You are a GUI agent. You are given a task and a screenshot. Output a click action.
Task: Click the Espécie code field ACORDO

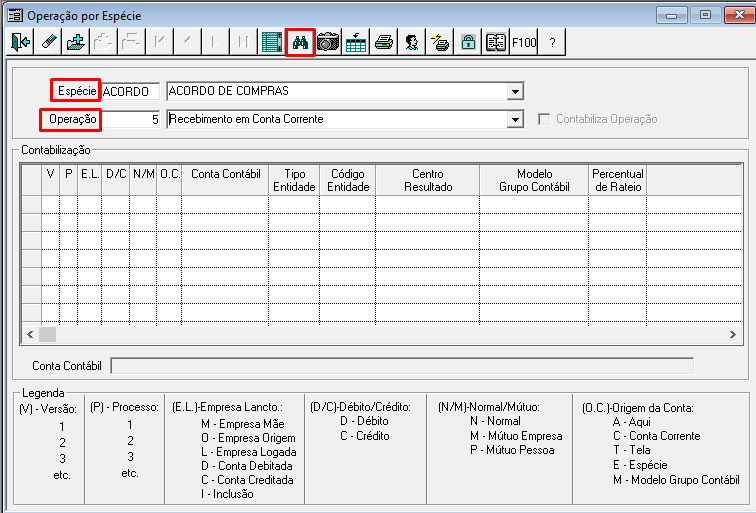tap(130, 91)
